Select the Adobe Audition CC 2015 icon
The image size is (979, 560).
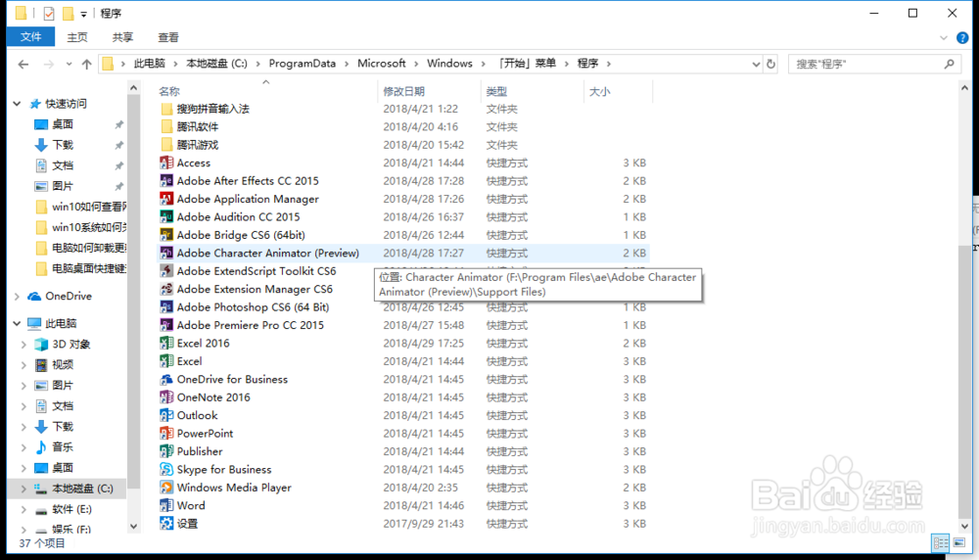tap(166, 217)
